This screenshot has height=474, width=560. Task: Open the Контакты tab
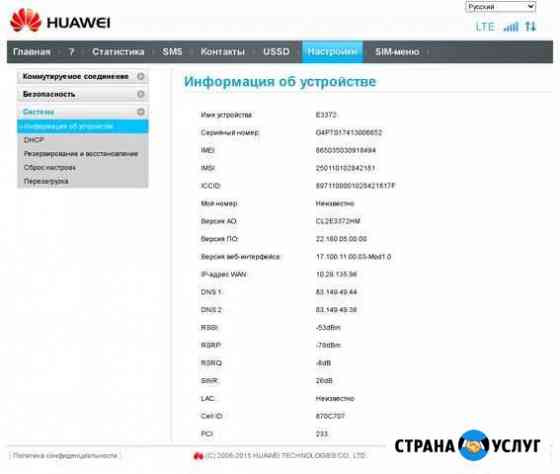click(x=222, y=52)
